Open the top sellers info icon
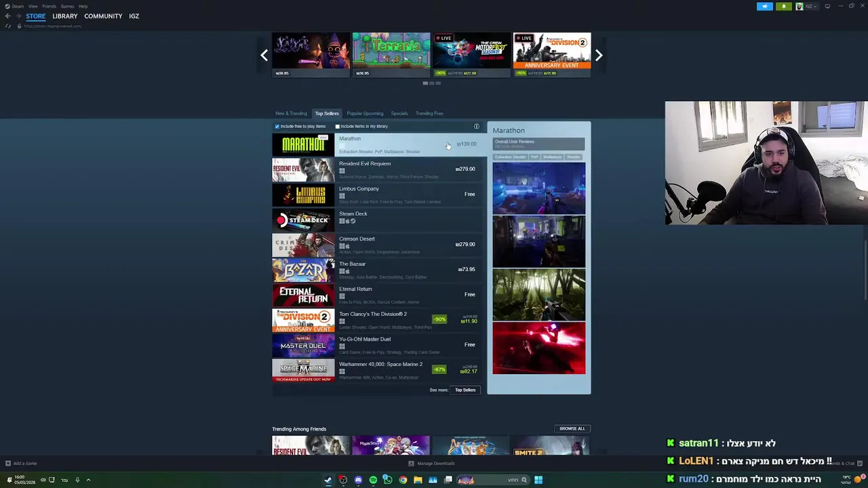This screenshot has height=488, width=868. (476, 127)
